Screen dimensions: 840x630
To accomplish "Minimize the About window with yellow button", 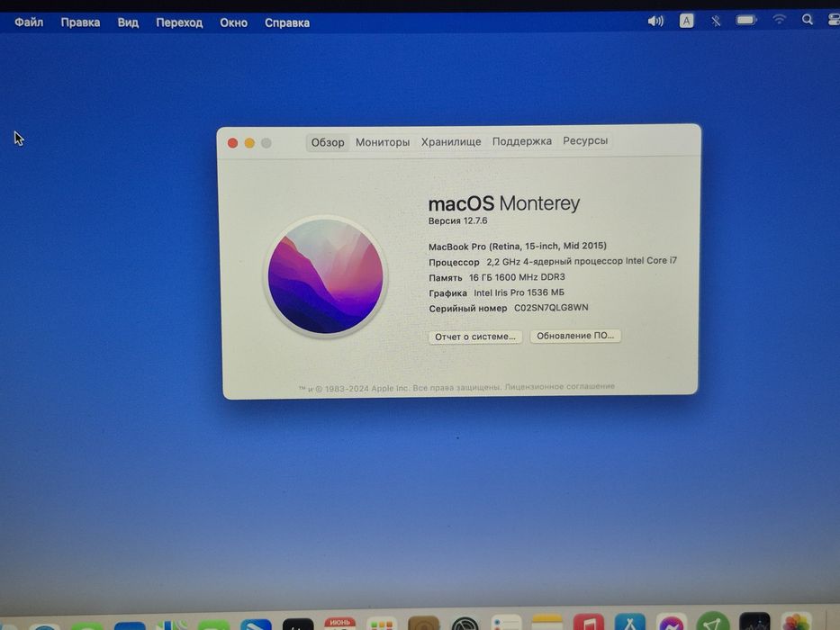I will coord(249,143).
